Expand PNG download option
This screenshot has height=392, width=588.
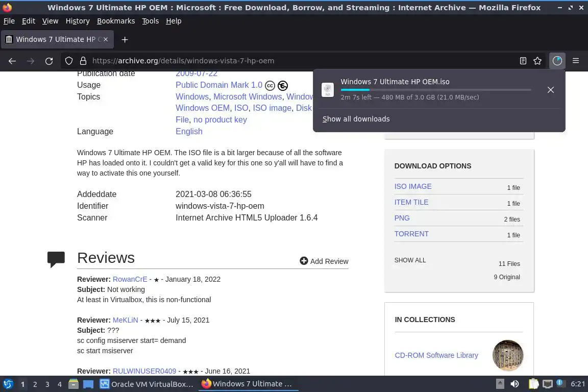click(x=402, y=218)
